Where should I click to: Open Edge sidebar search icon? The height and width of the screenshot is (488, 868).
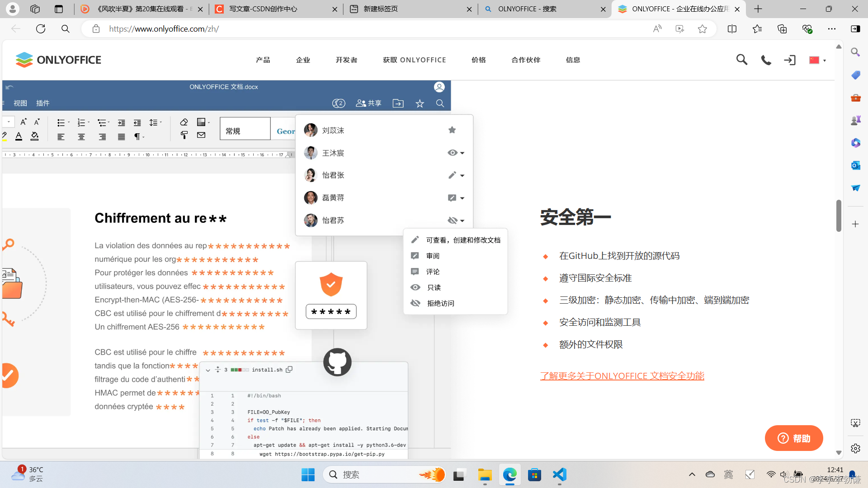click(855, 52)
